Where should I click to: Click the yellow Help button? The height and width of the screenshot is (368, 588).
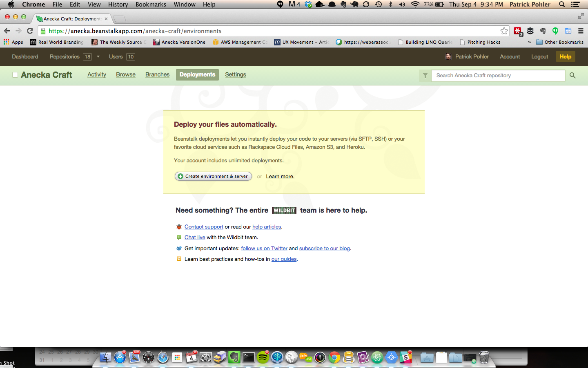tap(565, 56)
